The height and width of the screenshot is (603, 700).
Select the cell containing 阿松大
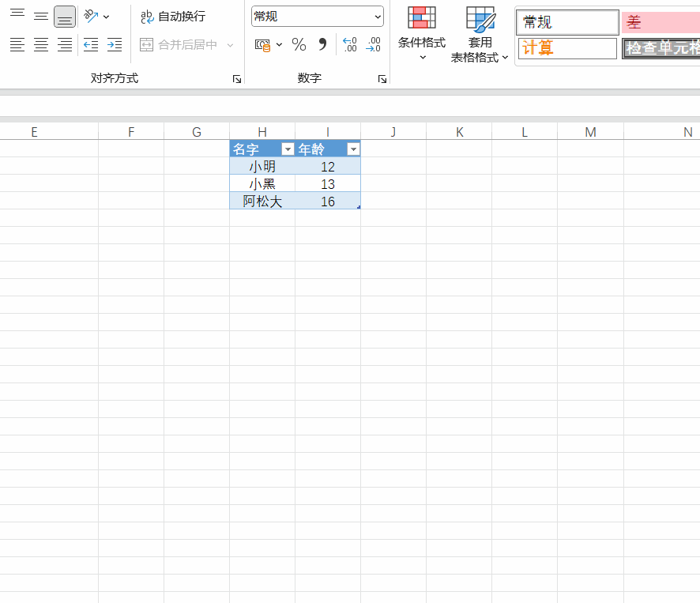pyautogui.click(x=262, y=202)
